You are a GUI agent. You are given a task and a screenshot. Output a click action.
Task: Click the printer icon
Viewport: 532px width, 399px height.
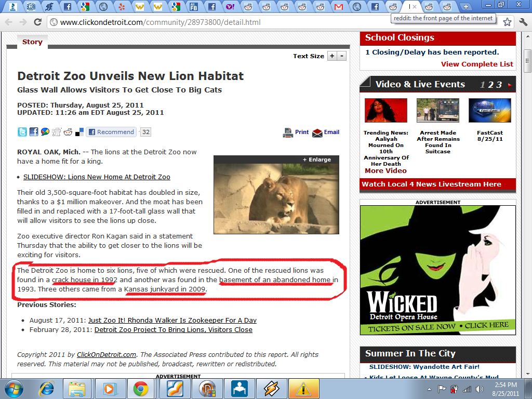tap(288, 132)
